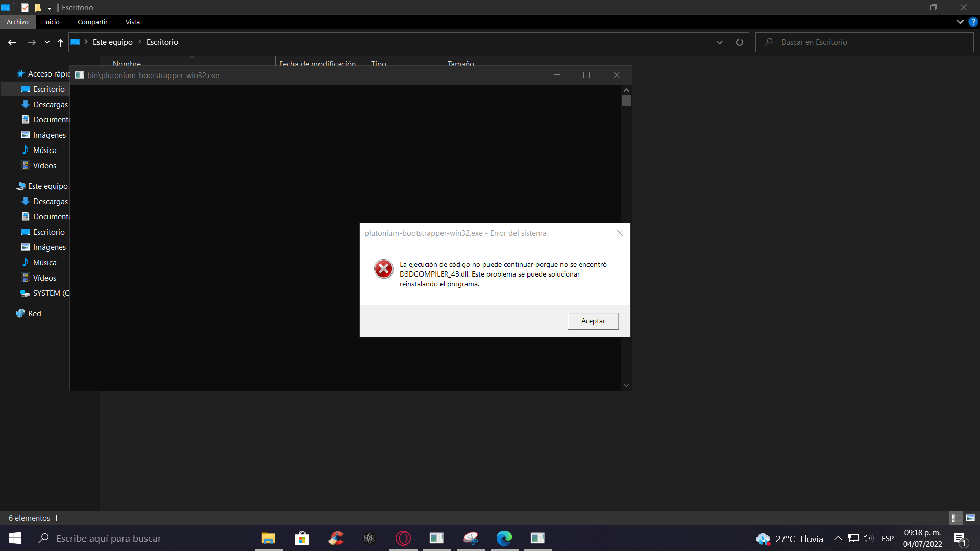
Task: Click the File Explorer taskbar icon
Action: tap(268, 538)
